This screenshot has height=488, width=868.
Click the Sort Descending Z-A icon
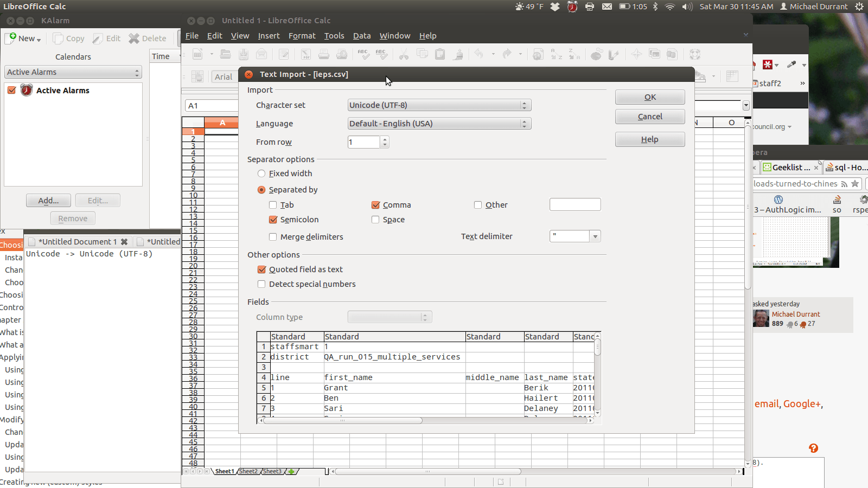coord(574,54)
